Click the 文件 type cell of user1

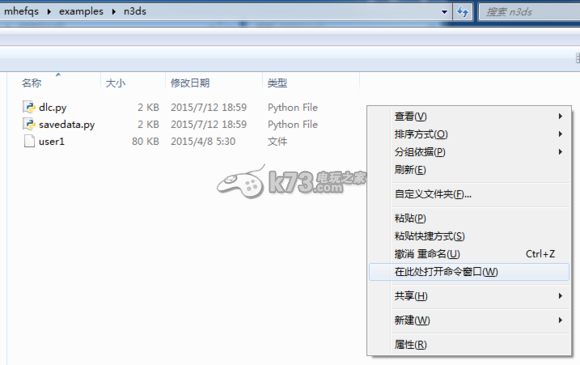(277, 141)
